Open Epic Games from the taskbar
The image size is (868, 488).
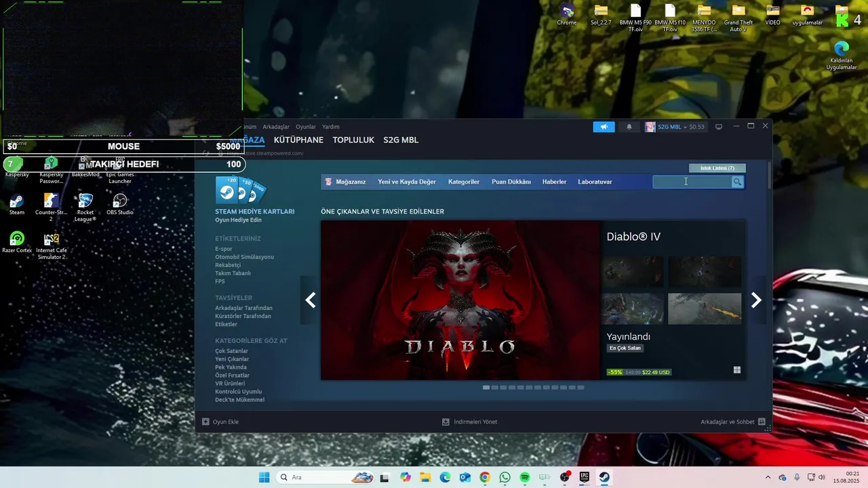pos(584,477)
